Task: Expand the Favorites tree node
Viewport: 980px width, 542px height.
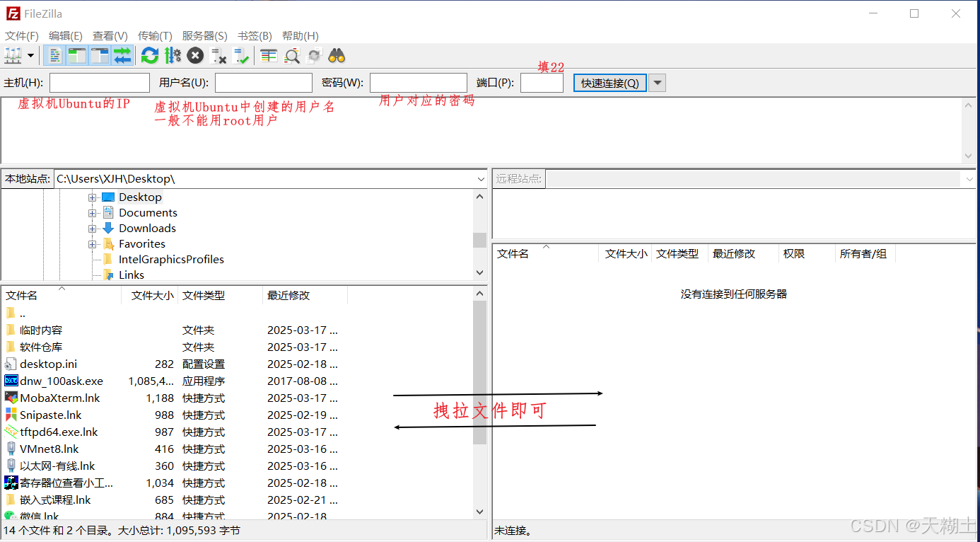Action: point(92,244)
